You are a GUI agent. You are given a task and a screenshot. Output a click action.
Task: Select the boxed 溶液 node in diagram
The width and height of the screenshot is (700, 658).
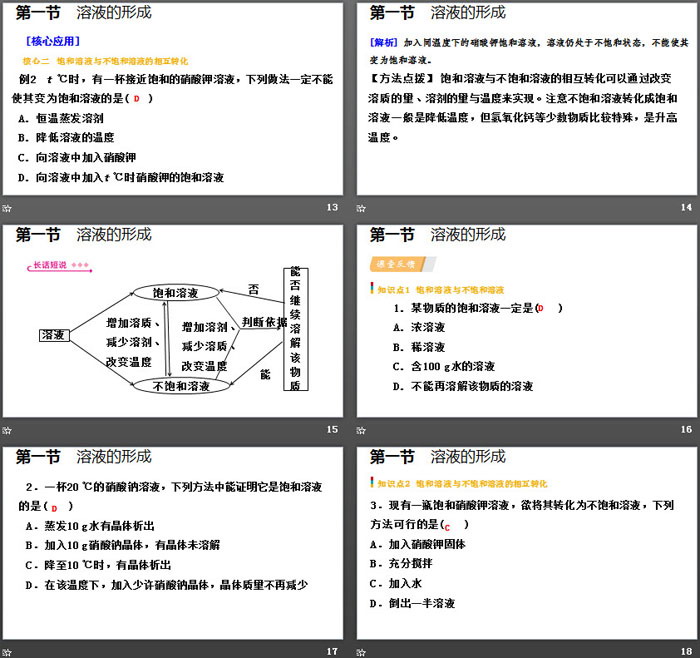click(54, 335)
